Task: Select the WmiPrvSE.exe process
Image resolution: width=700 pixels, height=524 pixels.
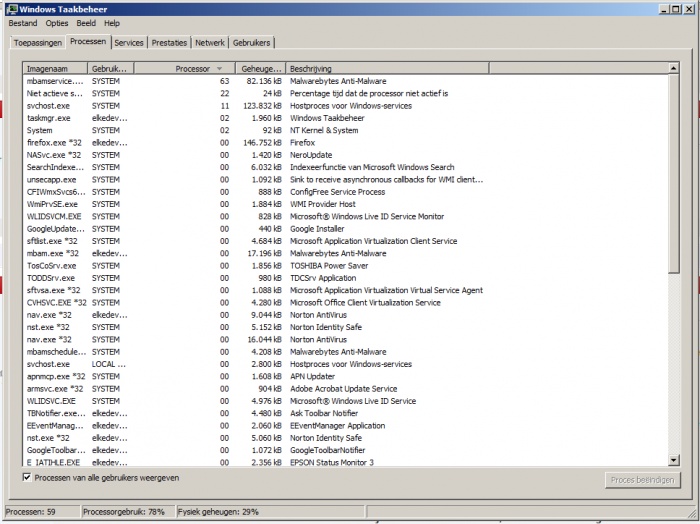Action: click(x=346, y=204)
